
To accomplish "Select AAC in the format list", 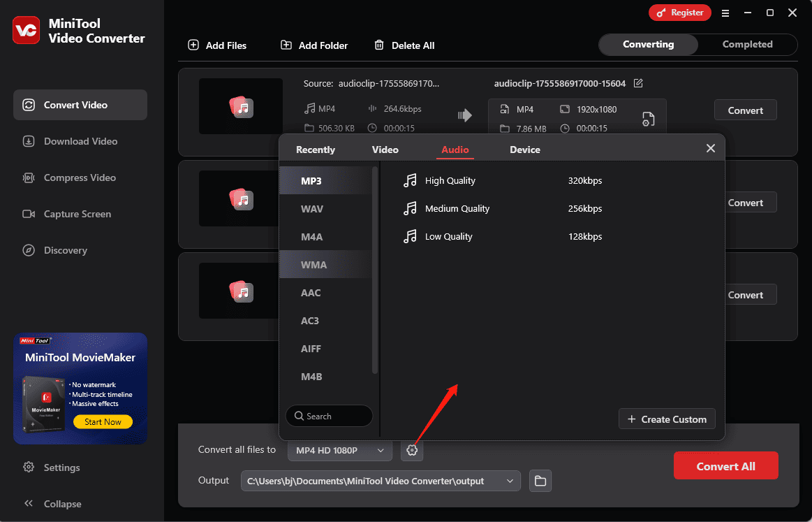I will tap(326, 292).
